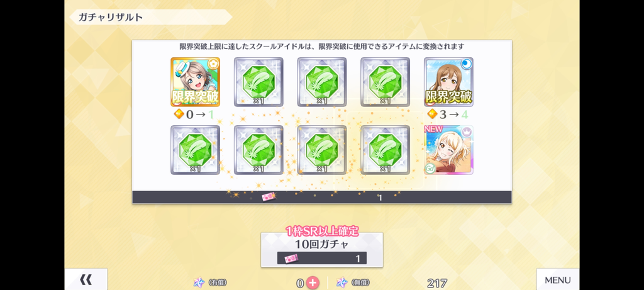
Task: Add paid stars with the pink plus
Action: click(x=313, y=282)
